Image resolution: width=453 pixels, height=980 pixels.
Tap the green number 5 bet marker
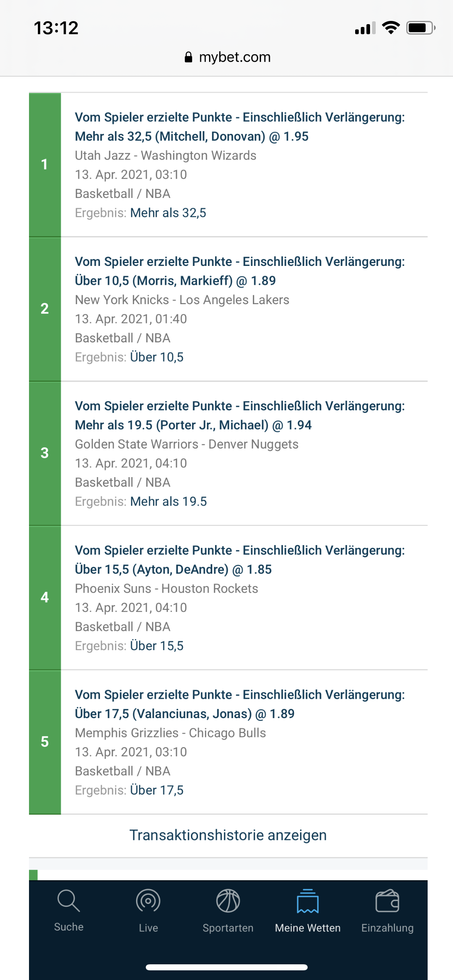click(45, 741)
